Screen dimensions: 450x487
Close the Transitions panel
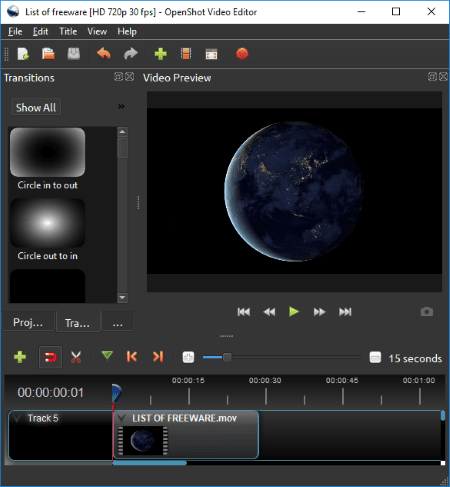coord(130,77)
